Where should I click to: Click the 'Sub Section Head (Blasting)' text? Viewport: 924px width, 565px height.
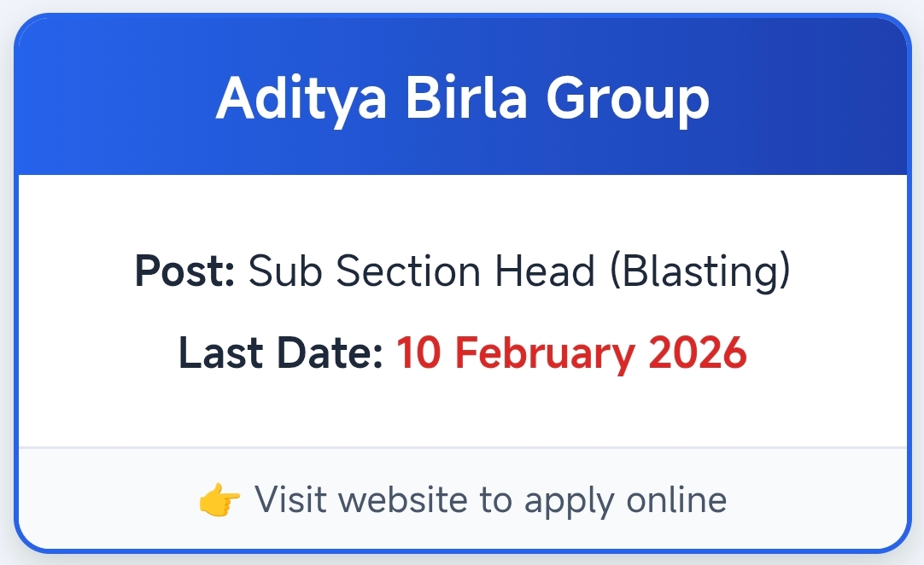tap(519, 271)
